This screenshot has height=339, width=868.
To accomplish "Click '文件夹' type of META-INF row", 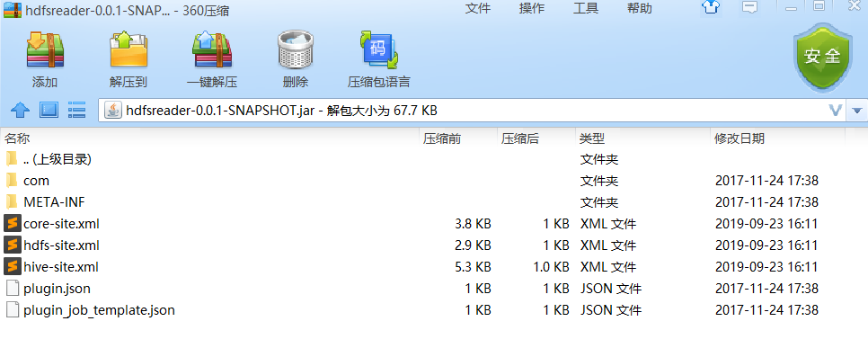I will (599, 202).
